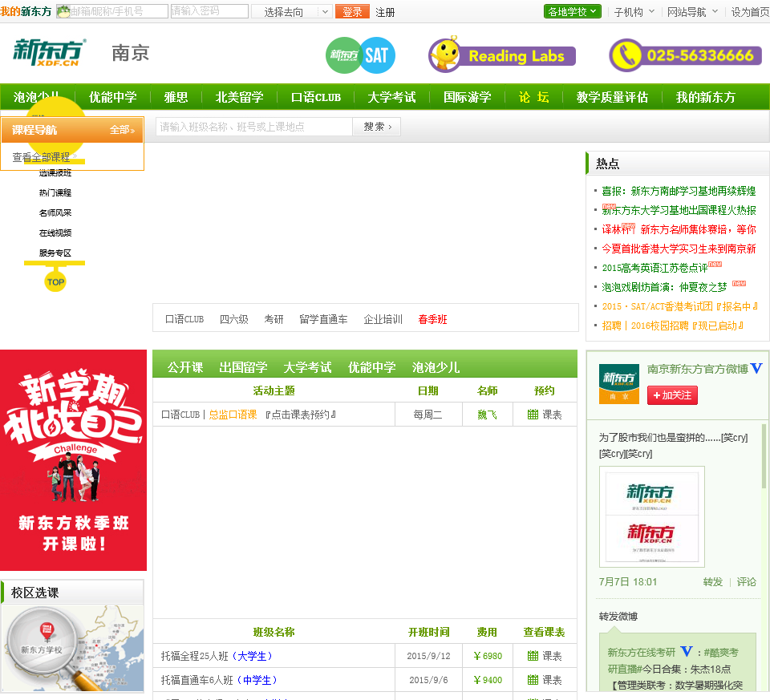Click the orange 登录 button
770x700 pixels.
coord(352,12)
